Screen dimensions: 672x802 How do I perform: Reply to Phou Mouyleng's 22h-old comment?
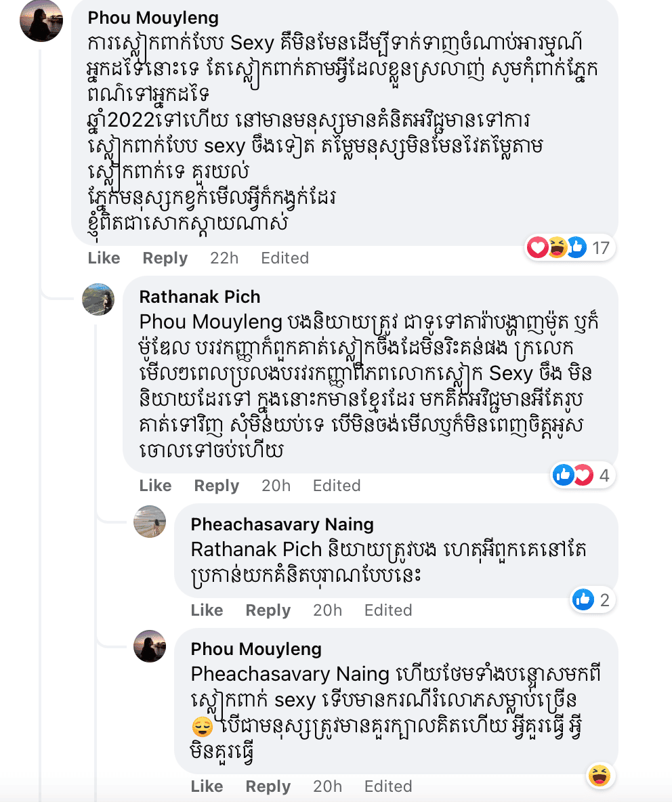tap(165, 258)
